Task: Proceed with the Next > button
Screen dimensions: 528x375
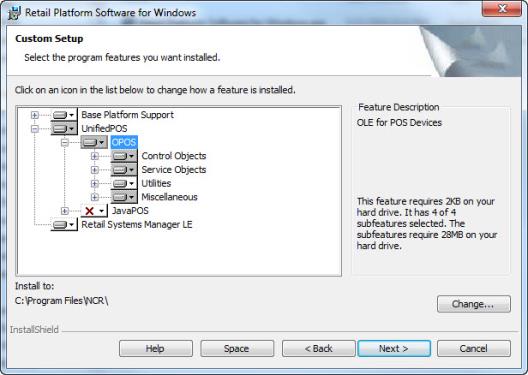Action: point(394,348)
